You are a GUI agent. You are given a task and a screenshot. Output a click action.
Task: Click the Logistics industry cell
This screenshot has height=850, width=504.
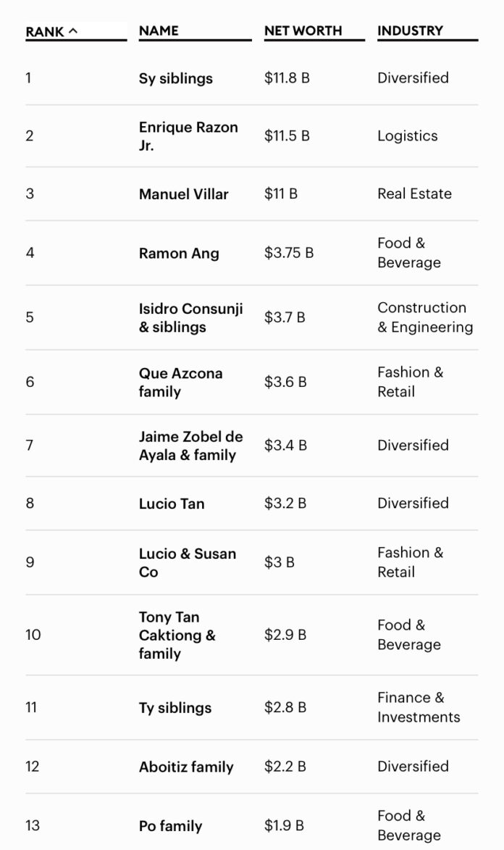[408, 136]
